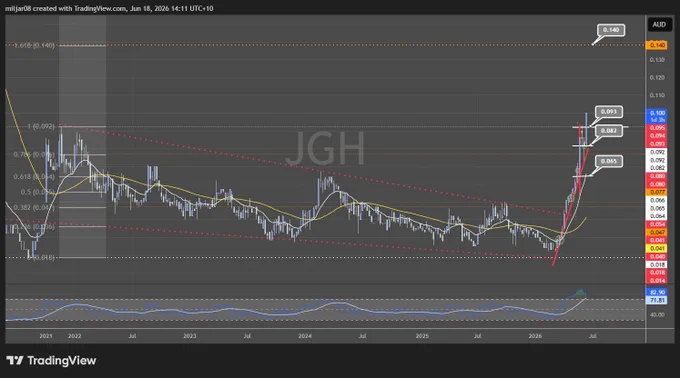680x378 pixels.
Task: Select the 0.082 callout label on chart
Action: pyautogui.click(x=608, y=130)
